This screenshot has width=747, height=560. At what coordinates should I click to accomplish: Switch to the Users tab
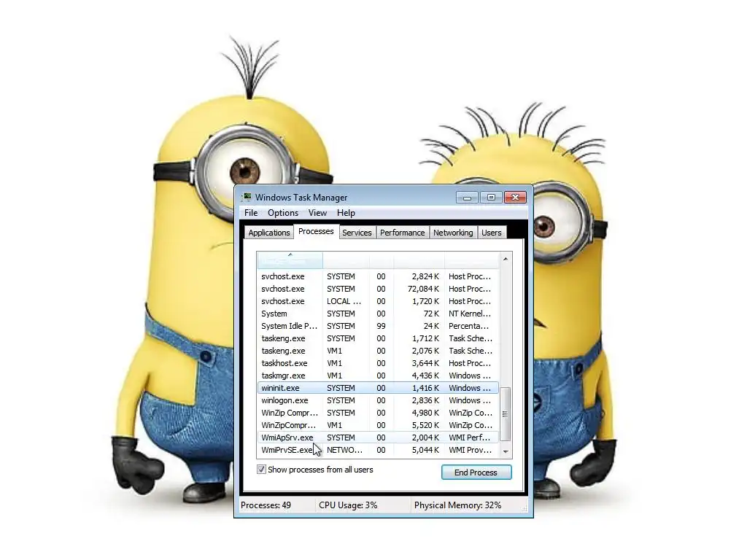(491, 233)
